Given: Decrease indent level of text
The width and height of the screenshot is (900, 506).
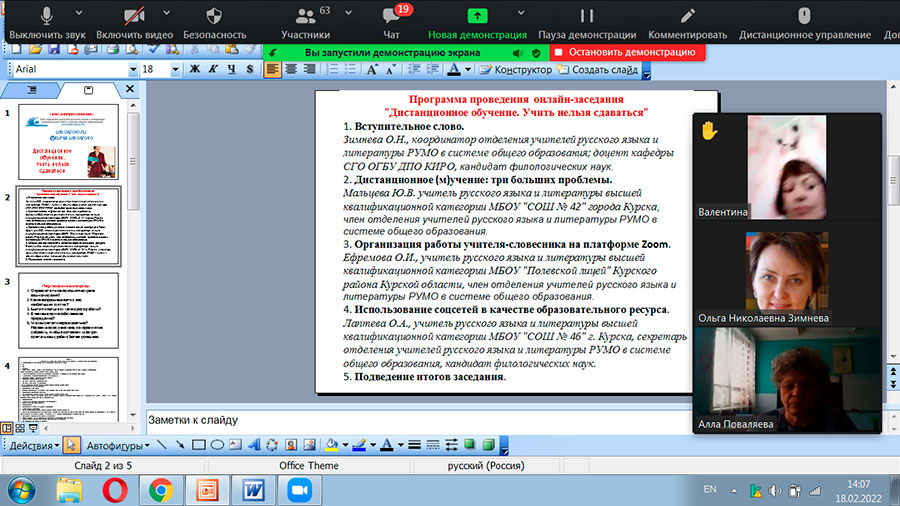Looking at the screenshot, I should coord(414,69).
